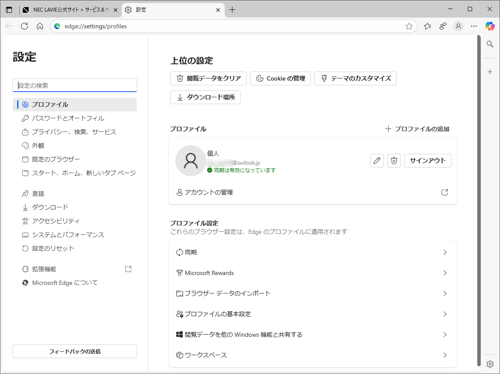Click the sidebar search magnifier icon
Image resolution: width=500 pixels, height=374 pixels.
tap(490, 44)
